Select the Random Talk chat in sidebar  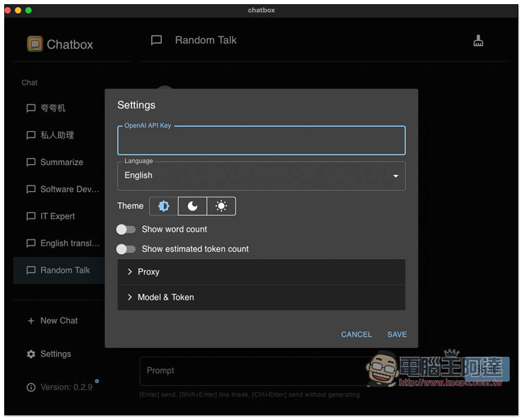(x=65, y=270)
